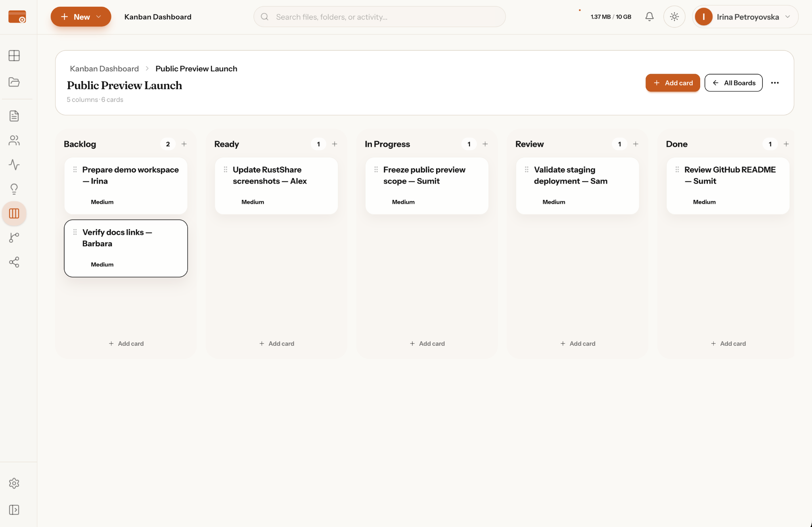812x527 pixels.
Task: Click Add card at bottom of Done
Action: click(728, 343)
